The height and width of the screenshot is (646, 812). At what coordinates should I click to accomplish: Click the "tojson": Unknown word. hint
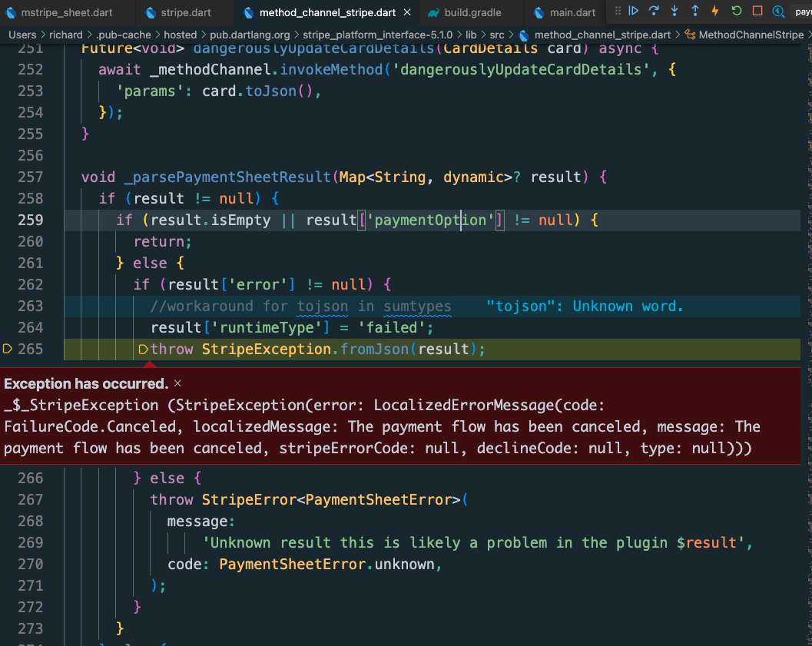tap(585, 306)
